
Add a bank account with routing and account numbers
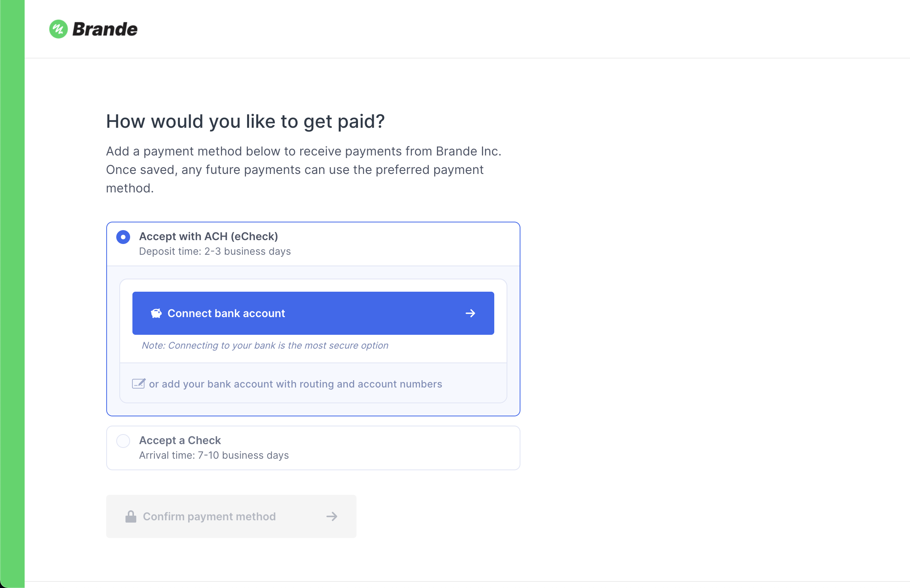[295, 384]
